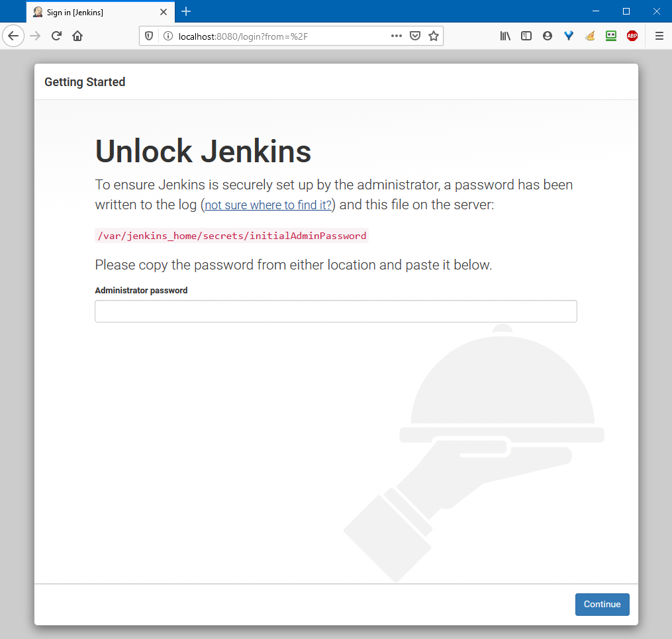
Task: Close the Firefox window
Action: coord(657,11)
